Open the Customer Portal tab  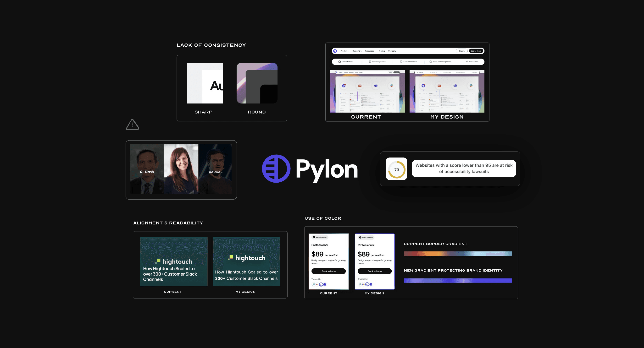point(409,62)
